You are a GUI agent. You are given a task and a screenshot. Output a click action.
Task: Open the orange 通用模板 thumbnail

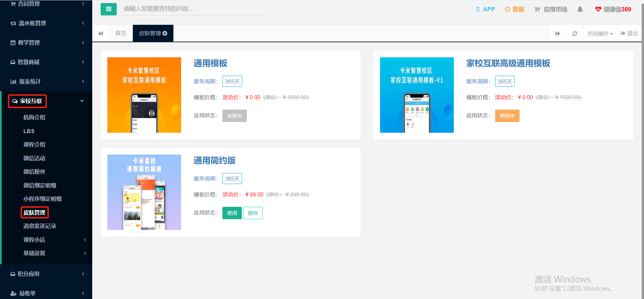[x=144, y=95]
